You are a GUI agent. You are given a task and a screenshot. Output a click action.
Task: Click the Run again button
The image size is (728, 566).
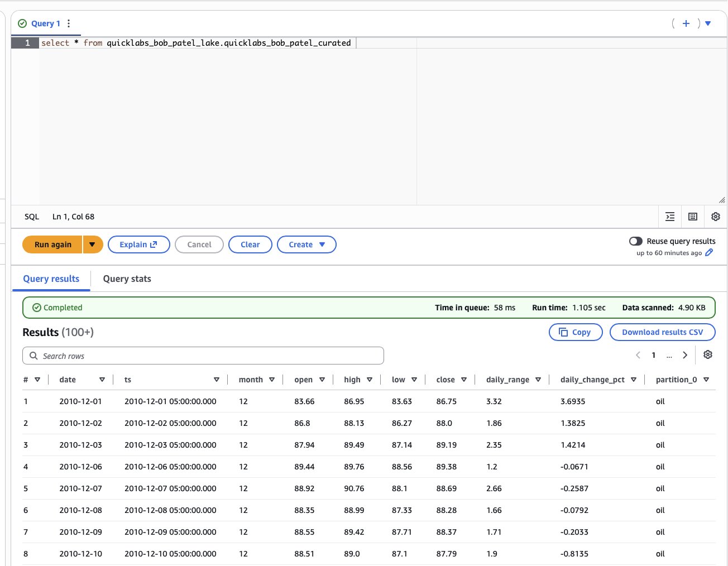[x=52, y=244]
